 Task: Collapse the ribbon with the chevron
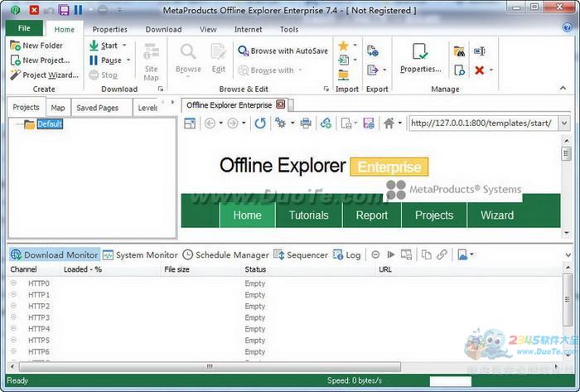(x=563, y=88)
